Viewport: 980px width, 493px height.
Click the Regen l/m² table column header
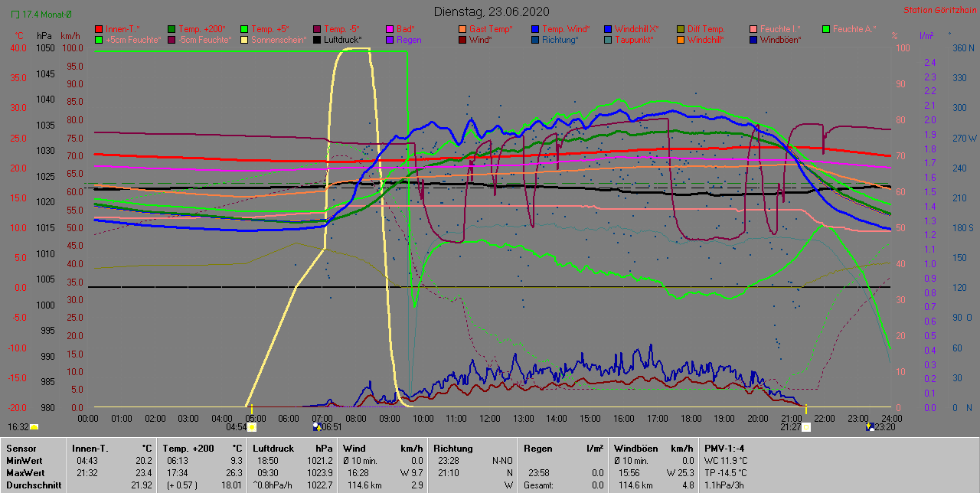pyautogui.click(x=563, y=449)
